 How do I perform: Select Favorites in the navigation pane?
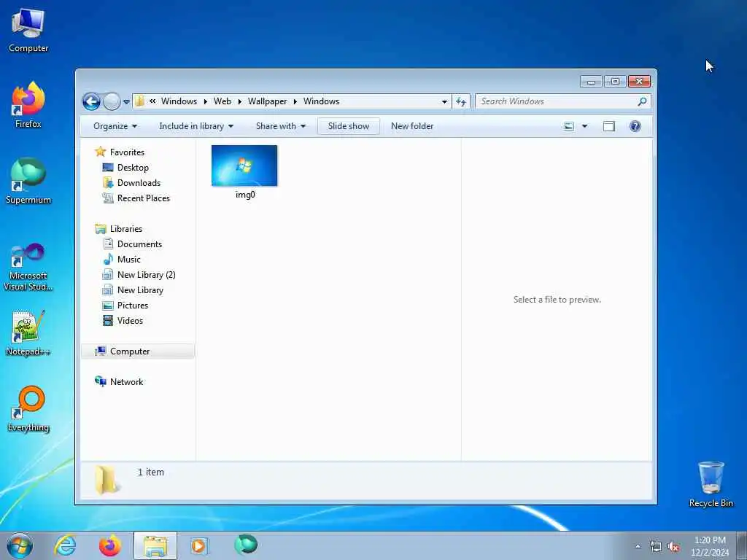pyautogui.click(x=127, y=152)
